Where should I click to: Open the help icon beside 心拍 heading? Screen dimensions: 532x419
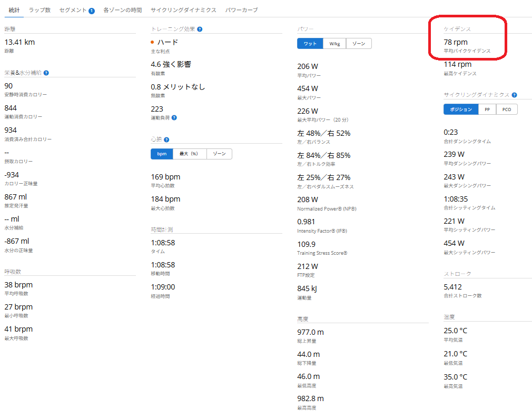pyautogui.click(x=166, y=140)
